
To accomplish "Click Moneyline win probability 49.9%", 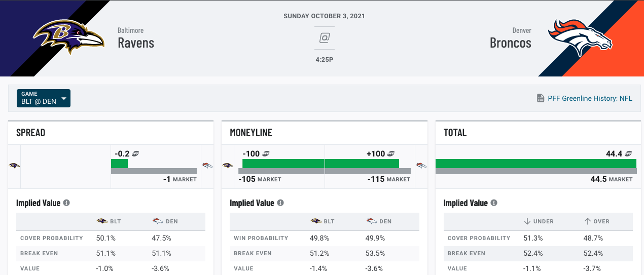I will [x=375, y=238].
